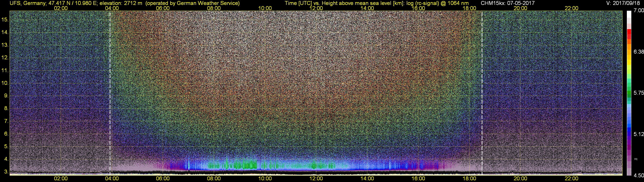Click the small 'eq' label beside the colorbar

tap(636, 159)
